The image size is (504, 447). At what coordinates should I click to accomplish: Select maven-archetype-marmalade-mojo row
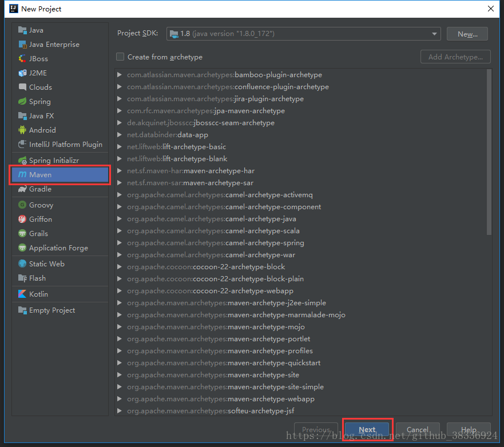(303, 315)
